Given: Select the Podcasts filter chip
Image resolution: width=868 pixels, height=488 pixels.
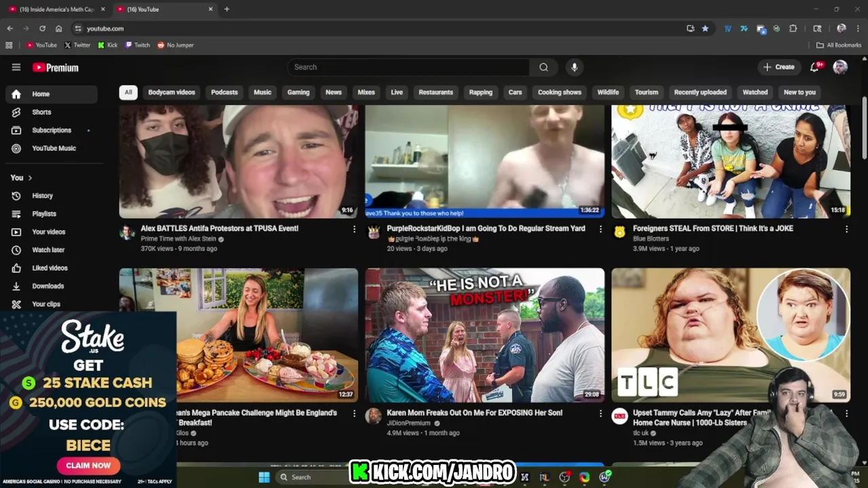Looking at the screenshot, I should [x=224, y=92].
